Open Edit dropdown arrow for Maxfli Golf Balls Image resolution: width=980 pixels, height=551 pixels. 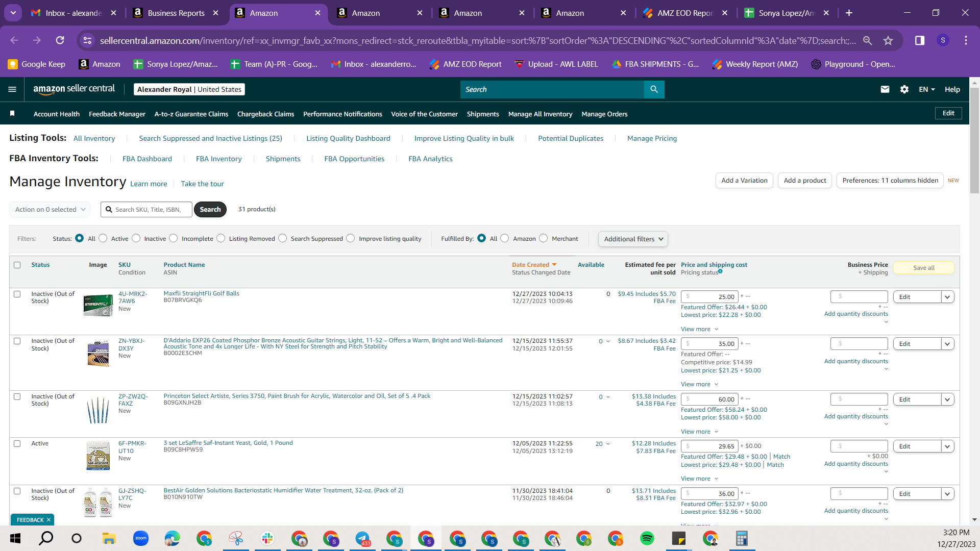[948, 297]
